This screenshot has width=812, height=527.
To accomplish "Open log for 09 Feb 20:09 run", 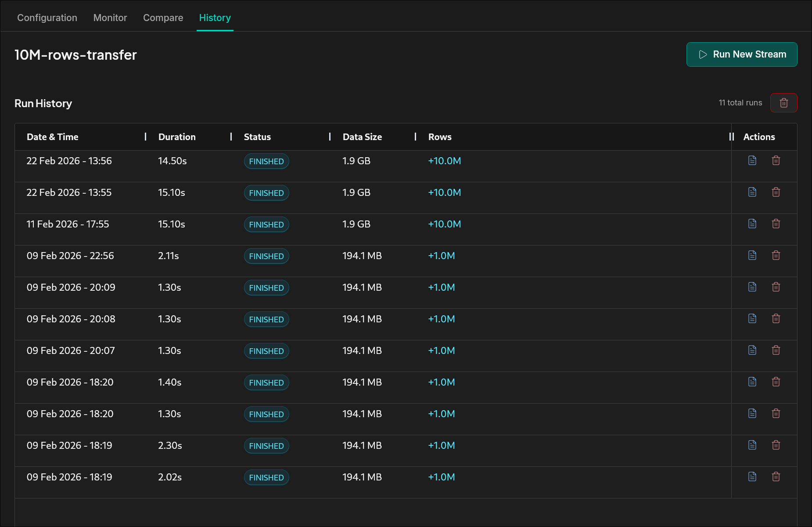I will pyautogui.click(x=752, y=287).
